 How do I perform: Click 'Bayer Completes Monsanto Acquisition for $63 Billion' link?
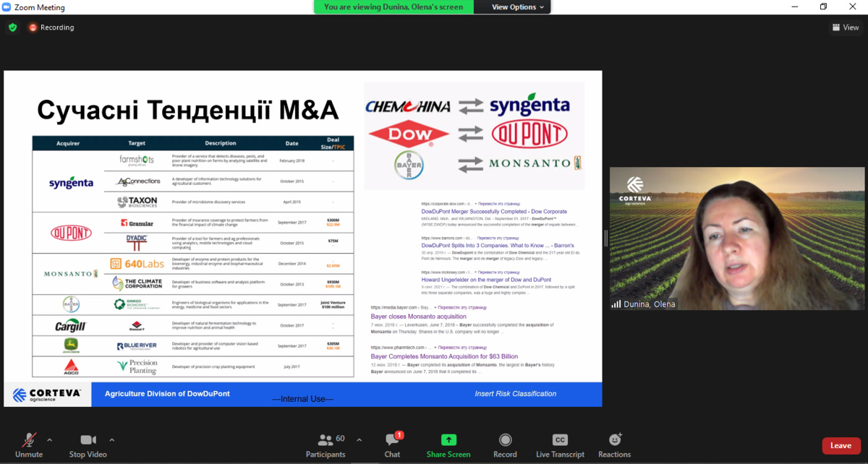click(x=444, y=356)
